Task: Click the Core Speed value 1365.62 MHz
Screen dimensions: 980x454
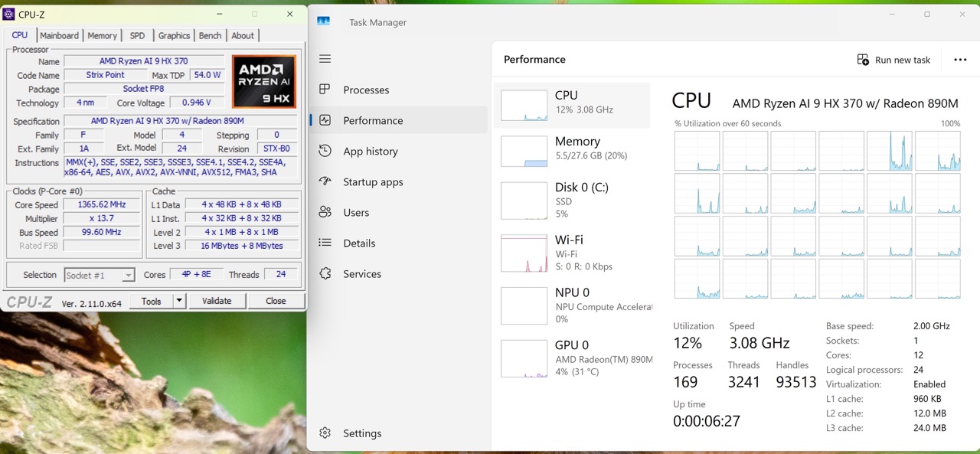Action: click(102, 204)
